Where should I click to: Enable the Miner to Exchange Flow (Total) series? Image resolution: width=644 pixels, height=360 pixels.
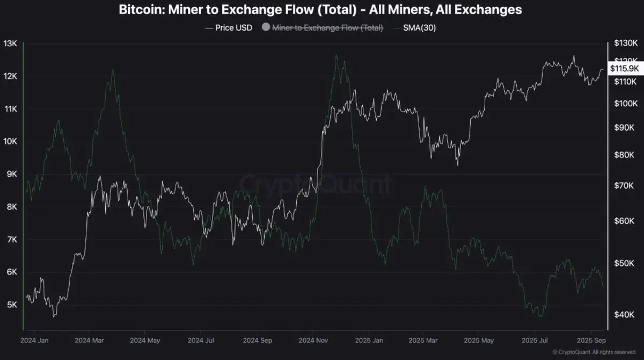point(321,28)
